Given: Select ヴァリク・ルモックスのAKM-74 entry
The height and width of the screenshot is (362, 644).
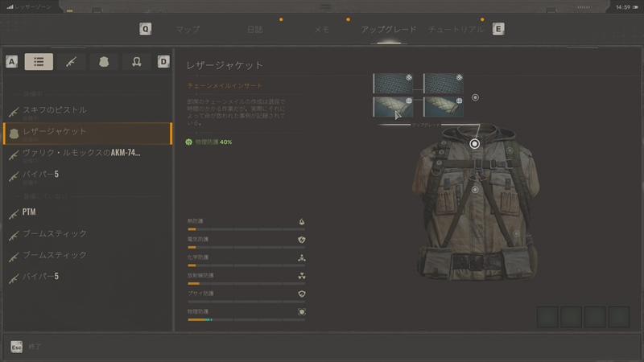Looking at the screenshot, I should [x=88, y=154].
